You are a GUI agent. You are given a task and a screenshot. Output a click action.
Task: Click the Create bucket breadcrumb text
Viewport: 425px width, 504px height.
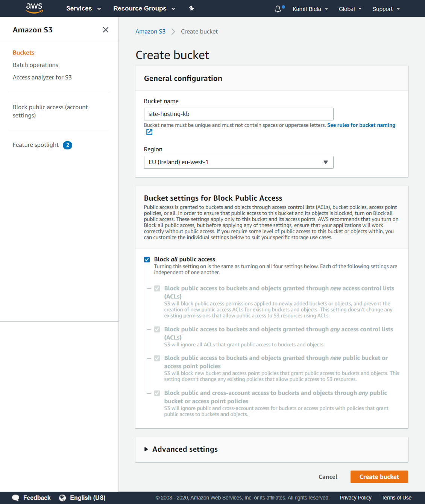(x=199, y=32)
